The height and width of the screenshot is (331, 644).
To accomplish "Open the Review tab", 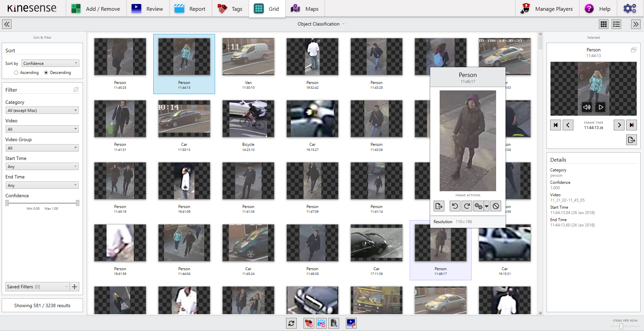I will [x=148, y=9].
